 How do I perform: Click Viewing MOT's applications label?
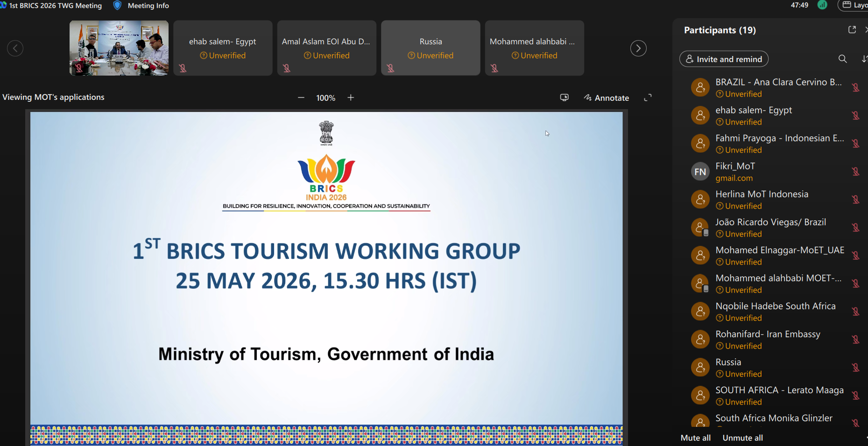click(53, 97)
